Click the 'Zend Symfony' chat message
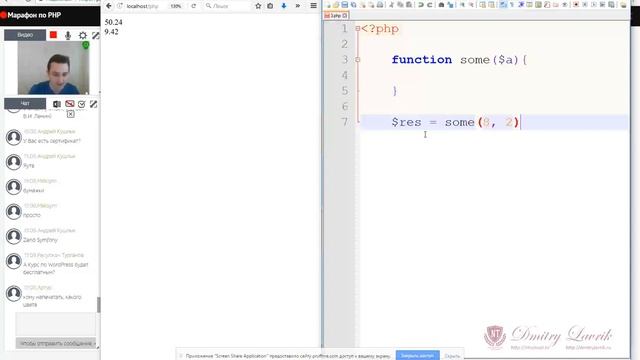This screenshot has height=360, width=640. [40, 240]
